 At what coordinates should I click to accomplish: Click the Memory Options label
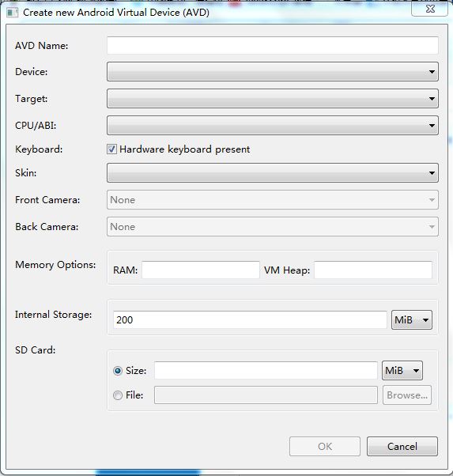tap(55, 265)
